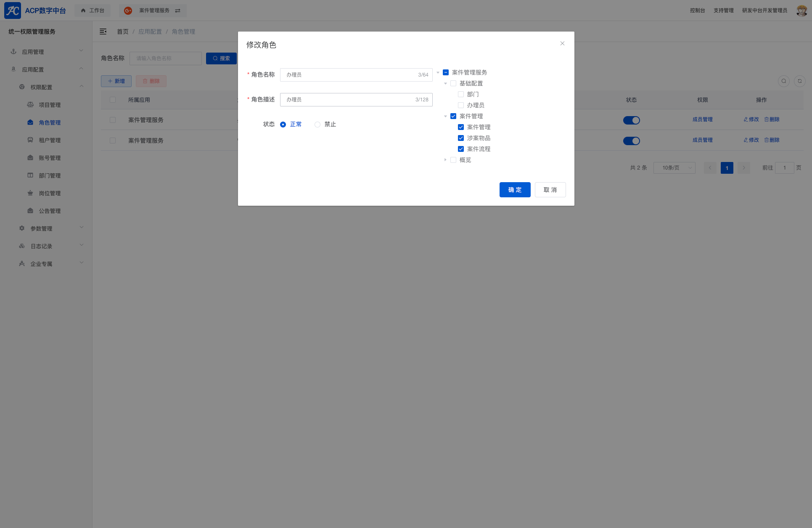
Task: Open the 工作台 tab
Action: coord(93,11)
